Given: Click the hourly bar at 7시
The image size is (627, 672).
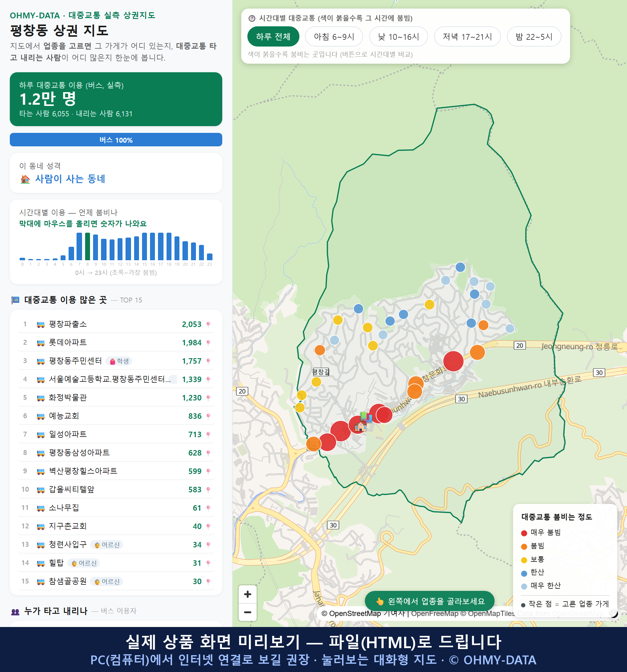Looking at the screenshot, I should pyautogui.click(x=79, y=246).
